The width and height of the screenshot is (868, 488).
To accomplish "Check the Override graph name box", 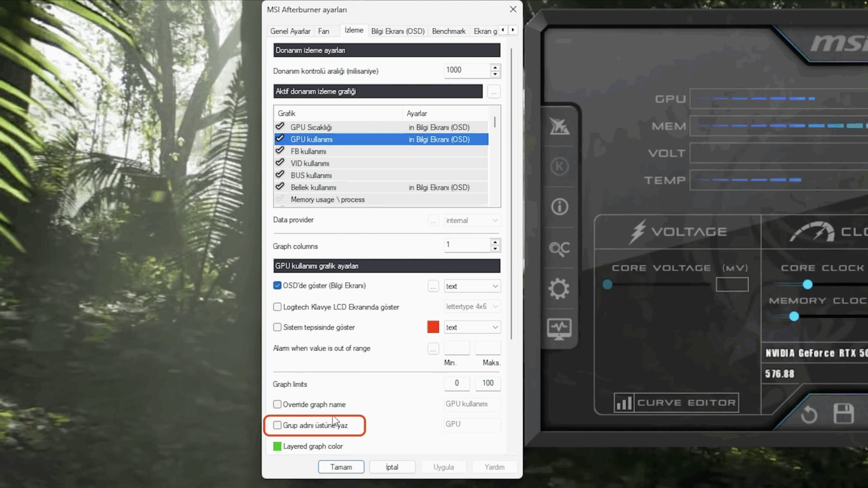I will pyautogui.click(x=277, y=404).
